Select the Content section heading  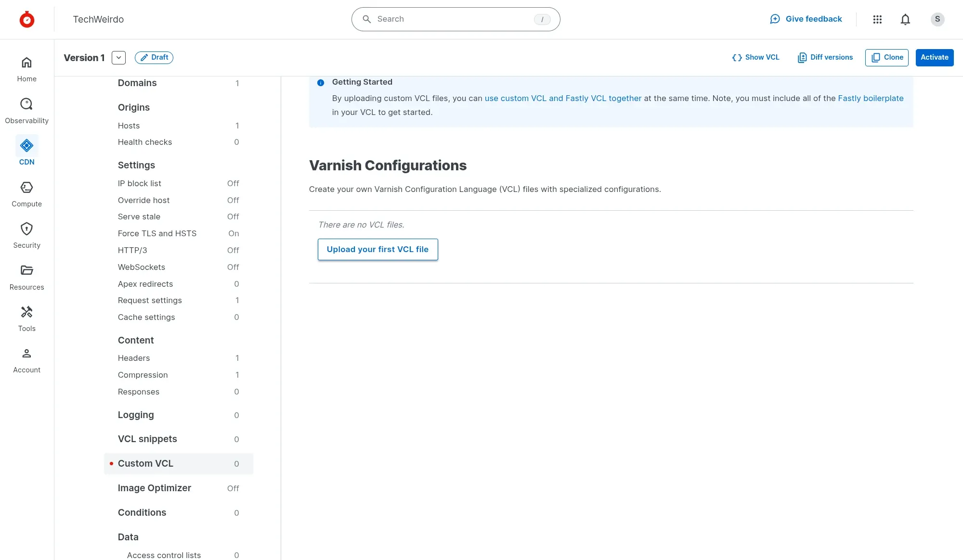136,340
